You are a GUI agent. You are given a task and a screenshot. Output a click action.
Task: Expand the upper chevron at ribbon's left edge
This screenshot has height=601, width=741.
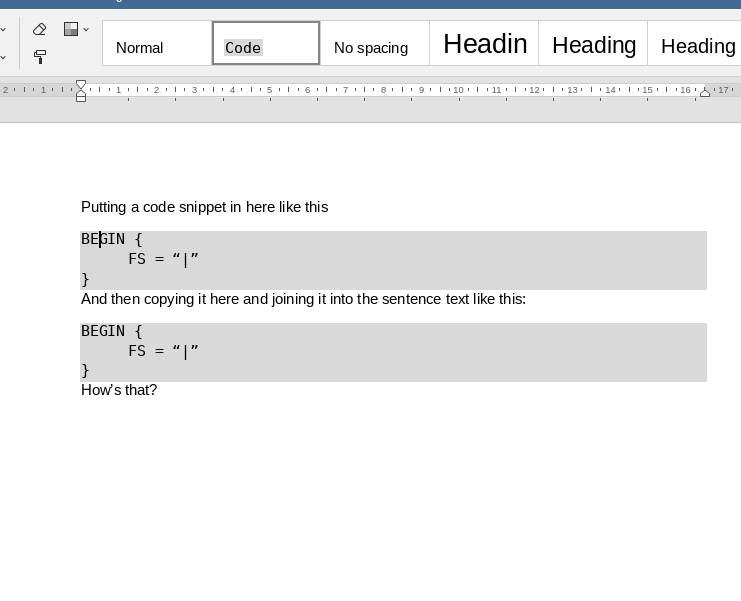point(3,30)
